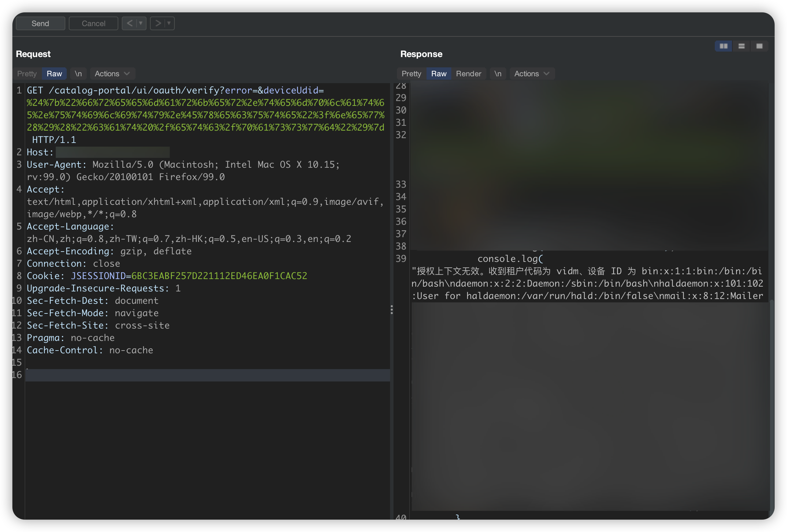The width and height of the screenshot is (787, 532).
Task: Click the back-in-history arrow icon
Action: pos(129,23)
